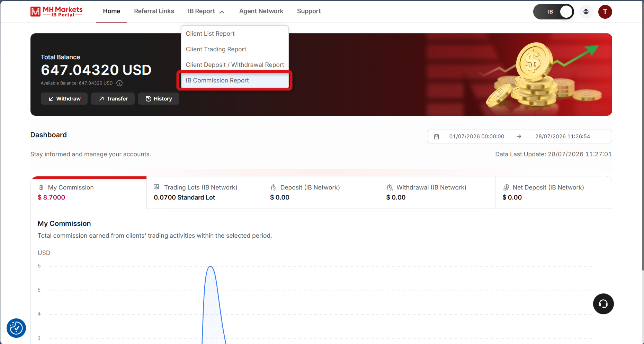Open the user avatar T menu
644x344 pixels.
coord(605,12)
